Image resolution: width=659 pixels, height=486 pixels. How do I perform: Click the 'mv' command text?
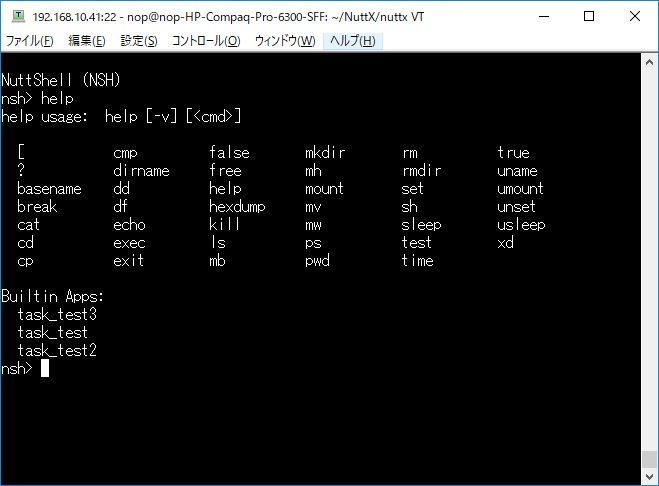[314, 207]
